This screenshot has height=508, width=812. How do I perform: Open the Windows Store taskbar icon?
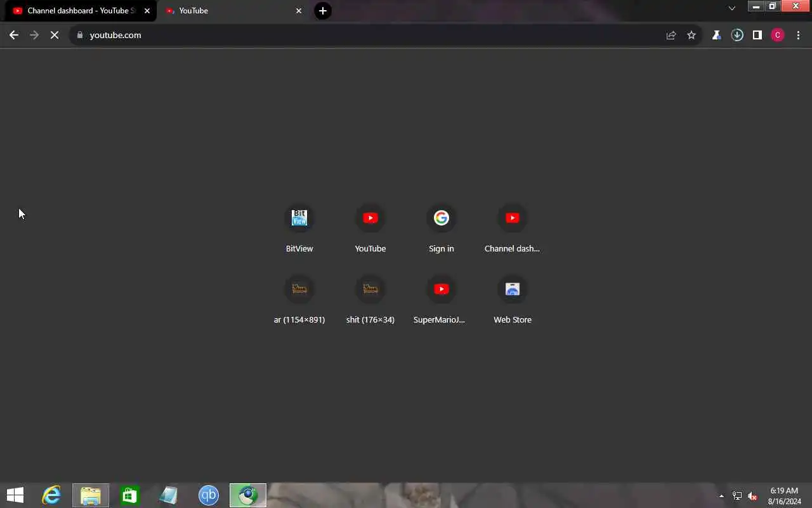pyautogui.click(x=130, y=495)
